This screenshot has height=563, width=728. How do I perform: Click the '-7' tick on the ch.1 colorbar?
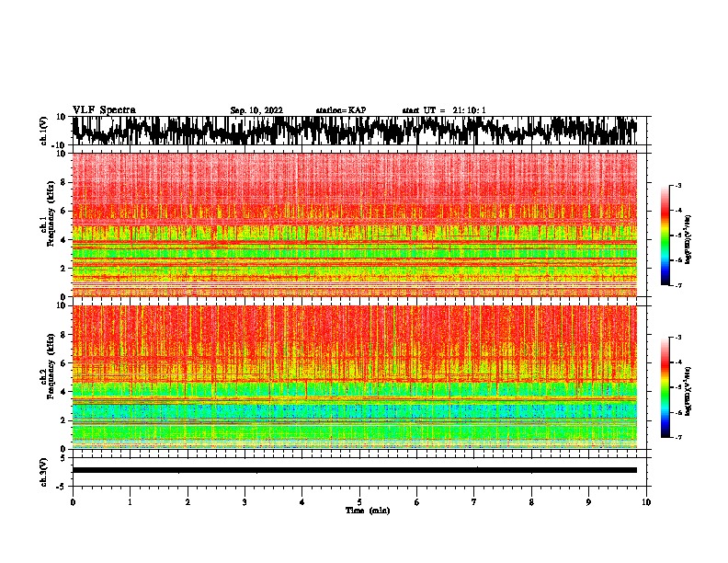tap(678, 286)
